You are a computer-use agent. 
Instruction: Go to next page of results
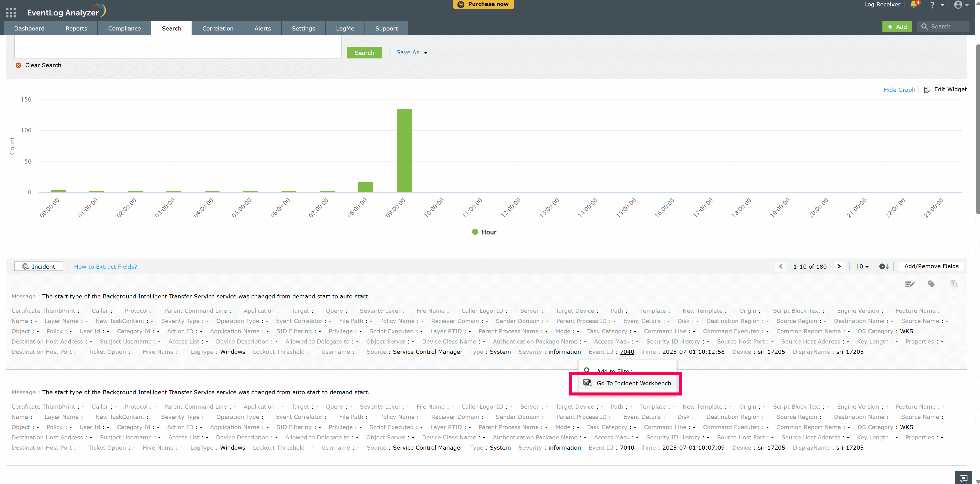point(839,266)
